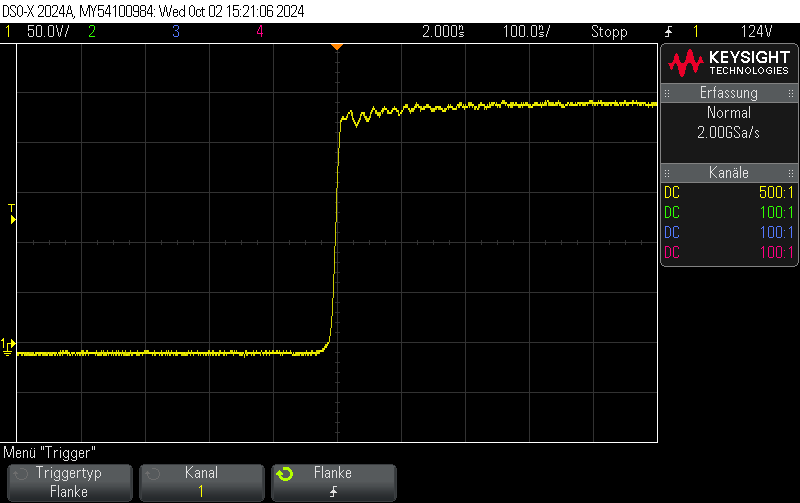
Task: Click the greyed knob icon on Kanal softkey
Action: tap(153, 474)
